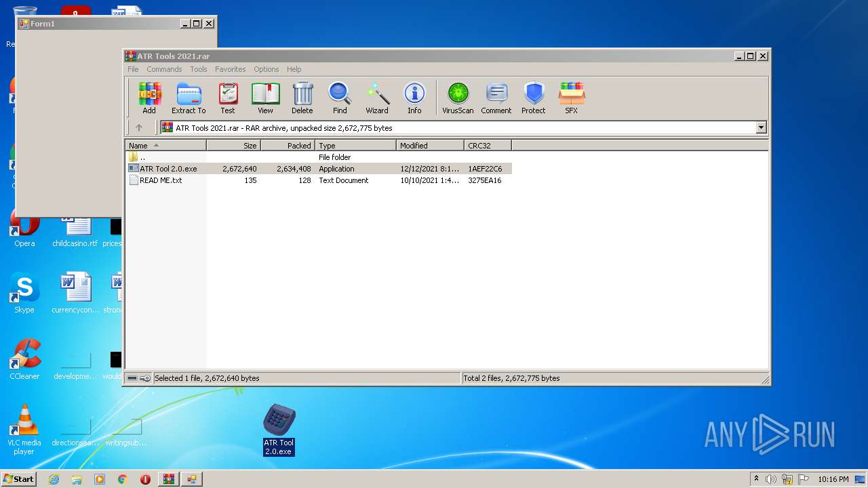Open Windows Media Player taskbar icon
Image resolution: width=868 pixels, height=488 pixels.
(x=100, y=479)
